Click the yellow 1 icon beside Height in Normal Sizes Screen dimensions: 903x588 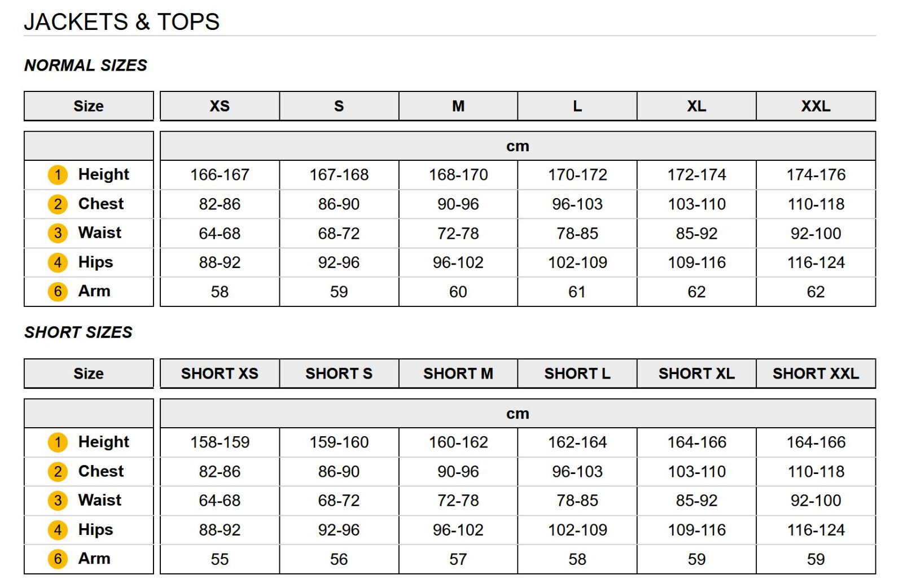[x=58, y=175]
